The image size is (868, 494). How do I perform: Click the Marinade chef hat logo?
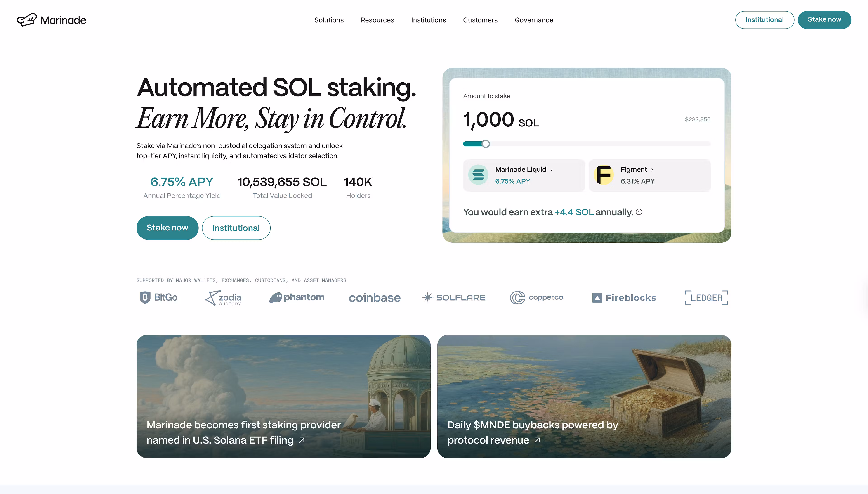click(27, 20)
